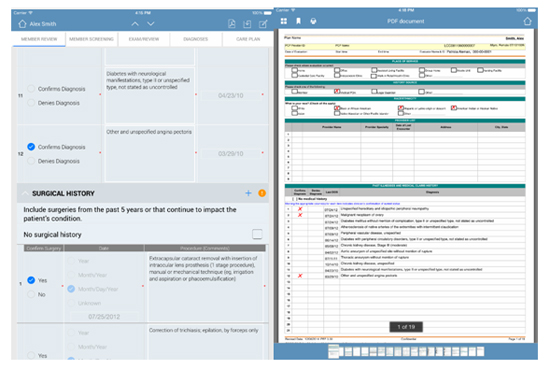Select Confirms Diagnosis for row 11
The width and height of the screenshot is (550, 370).
click(x=31, y=89)
